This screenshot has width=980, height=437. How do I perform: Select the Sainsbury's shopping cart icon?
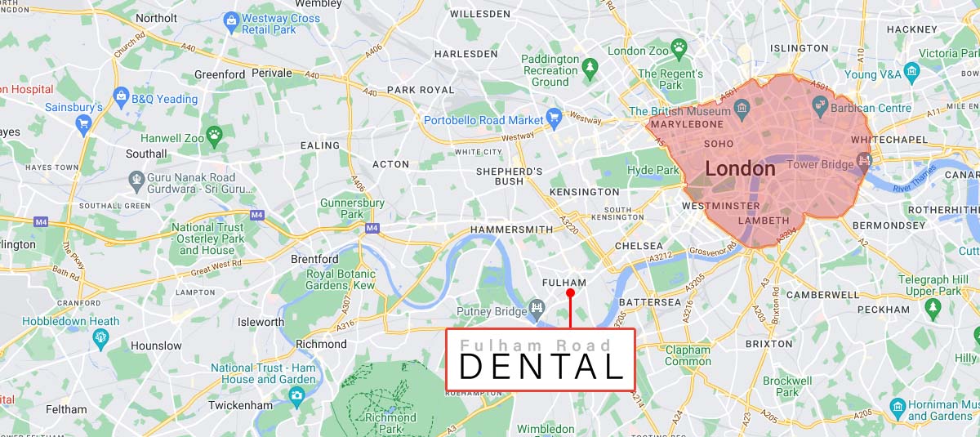82,125
